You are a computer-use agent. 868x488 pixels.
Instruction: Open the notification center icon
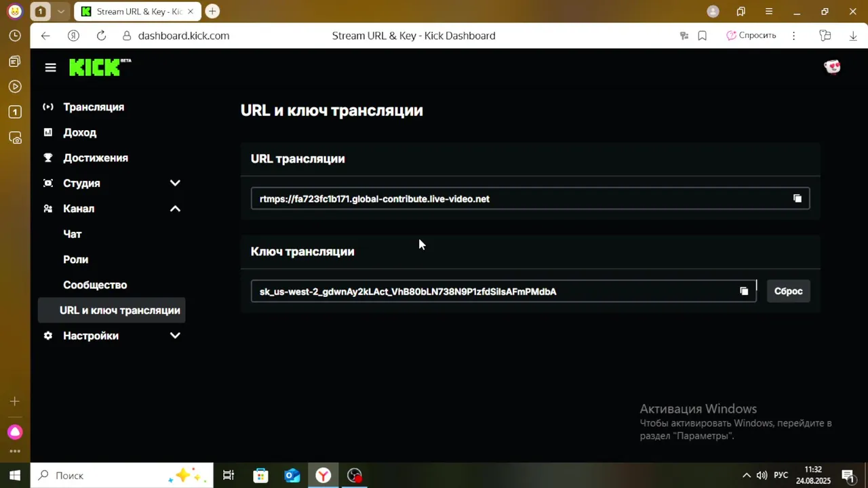pos(848,475)
